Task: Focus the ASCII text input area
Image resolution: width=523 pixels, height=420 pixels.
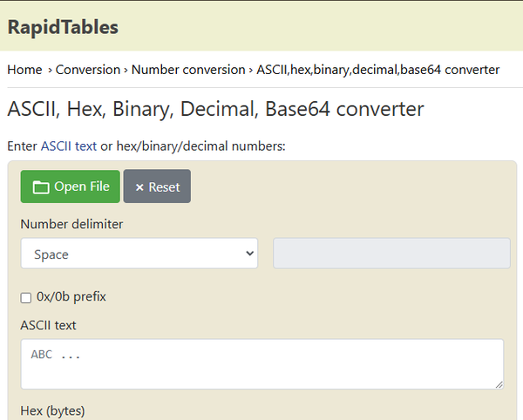Action: tap(261, 363)
